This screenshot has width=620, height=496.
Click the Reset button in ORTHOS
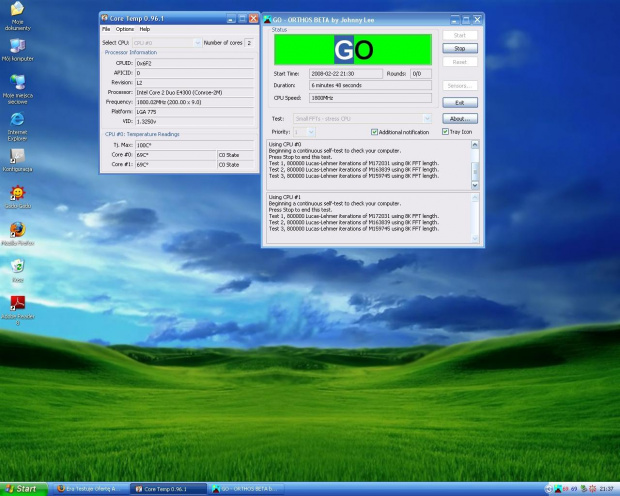pyautogui.click(x=460, y=62)
